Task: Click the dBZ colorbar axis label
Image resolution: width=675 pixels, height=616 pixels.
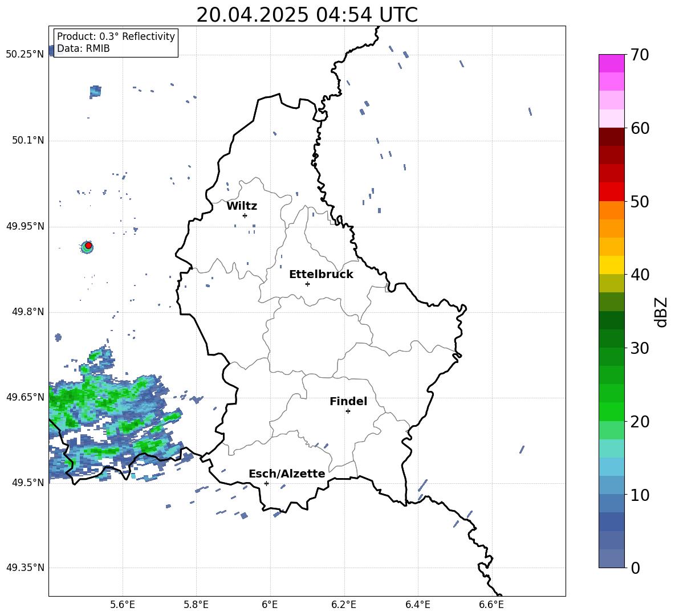Action: [x=661, y=312]
